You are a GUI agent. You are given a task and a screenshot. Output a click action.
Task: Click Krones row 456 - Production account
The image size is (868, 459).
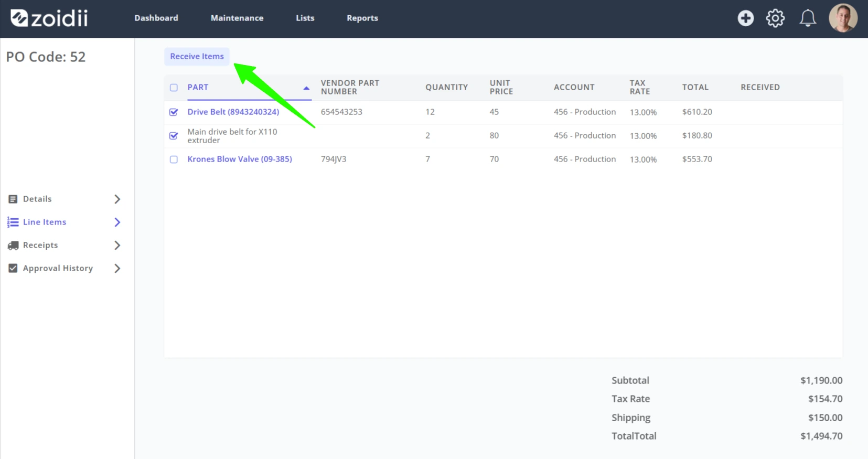tap(585, 159)
